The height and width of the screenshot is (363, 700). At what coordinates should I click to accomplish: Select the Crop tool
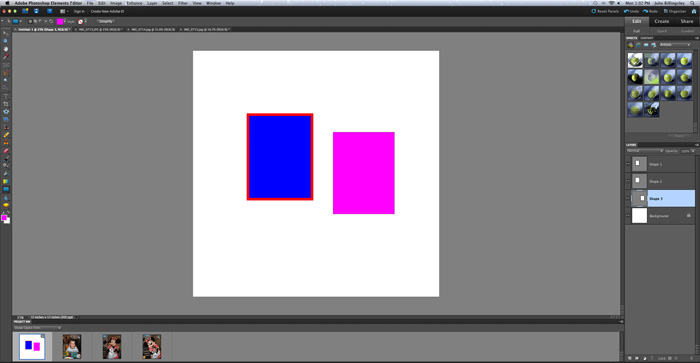coord(6,104)
